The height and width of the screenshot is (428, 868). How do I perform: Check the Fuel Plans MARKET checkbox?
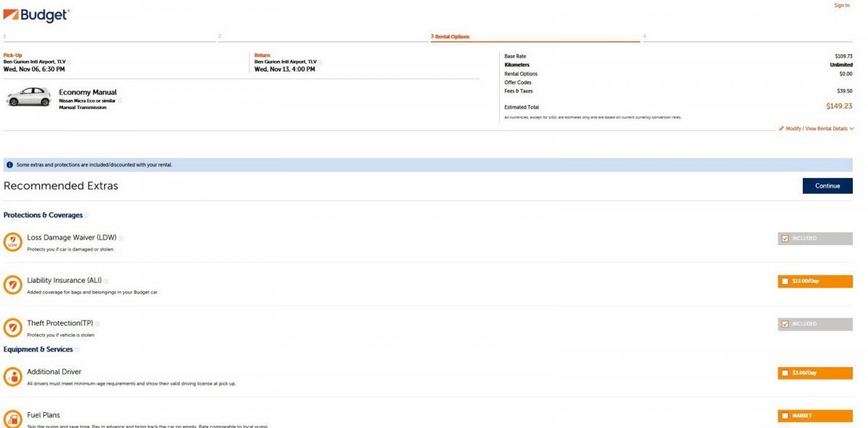[785, 416]
